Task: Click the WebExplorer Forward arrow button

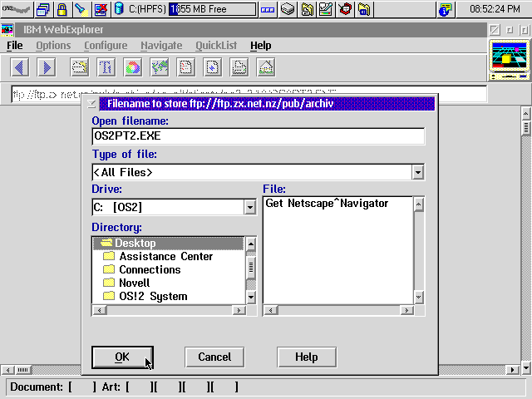Action: (x=47, y=67)
